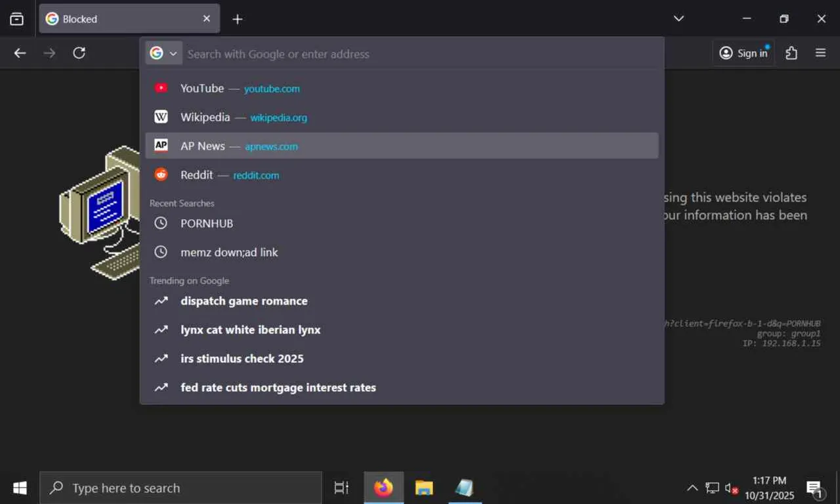Open the reddit.com link
This screenshot has width=840, height=504.
[x=256, y=175]
